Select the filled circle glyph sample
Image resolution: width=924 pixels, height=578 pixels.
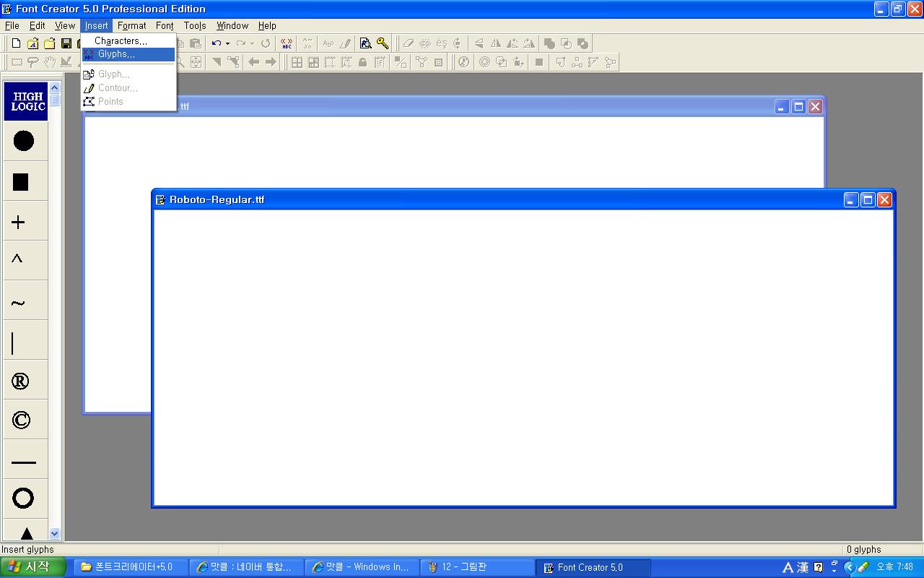click(24, 141)
